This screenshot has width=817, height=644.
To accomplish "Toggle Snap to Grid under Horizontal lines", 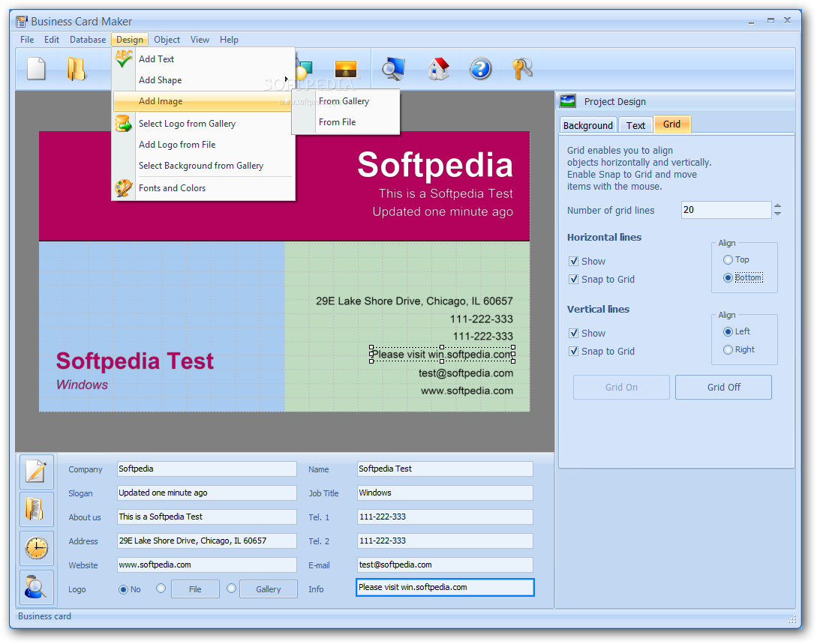I will tap(573, 280).
